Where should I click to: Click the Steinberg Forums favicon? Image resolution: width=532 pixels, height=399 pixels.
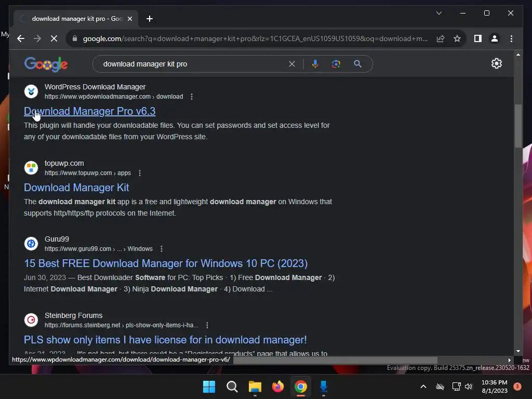(31, 320)
